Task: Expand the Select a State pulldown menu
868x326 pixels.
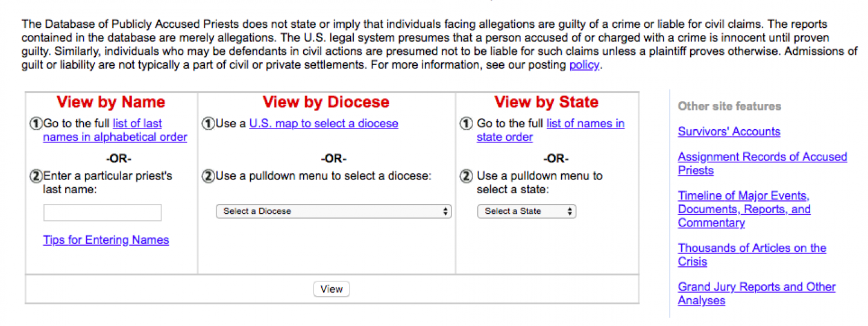Action: (526, 211)
